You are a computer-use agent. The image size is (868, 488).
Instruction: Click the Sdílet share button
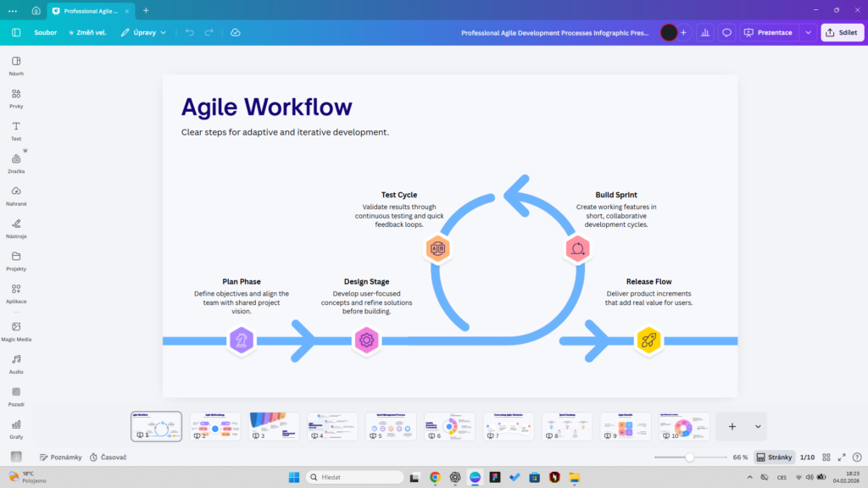(x=842, y=32)
